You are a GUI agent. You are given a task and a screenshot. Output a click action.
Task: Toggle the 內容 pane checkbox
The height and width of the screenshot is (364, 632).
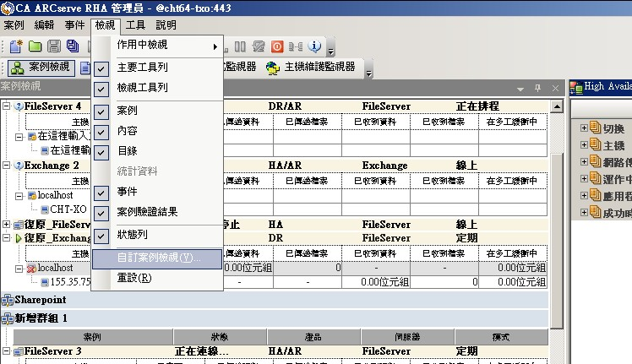(101, 133)
